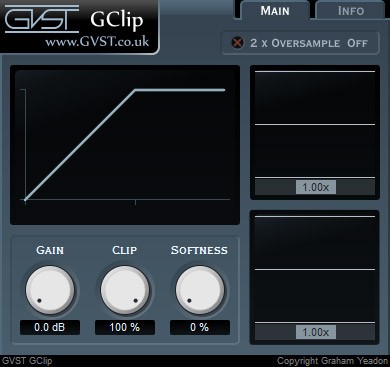The width and height of the screenshot is (390, 367).
Task: Click the GClip title text
Action: pyautogui.click(x=117, y=21)
